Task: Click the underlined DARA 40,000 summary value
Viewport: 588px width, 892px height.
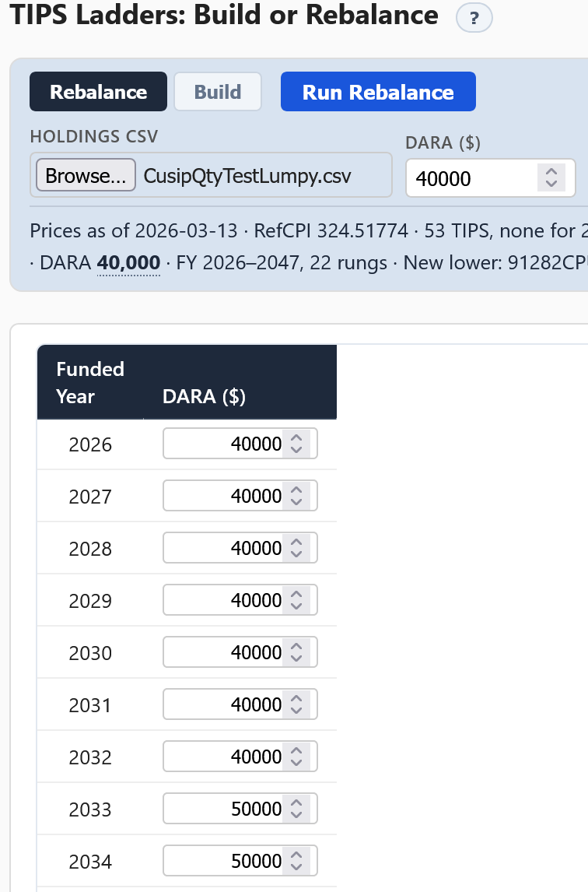Action: [x=128, y=263]
